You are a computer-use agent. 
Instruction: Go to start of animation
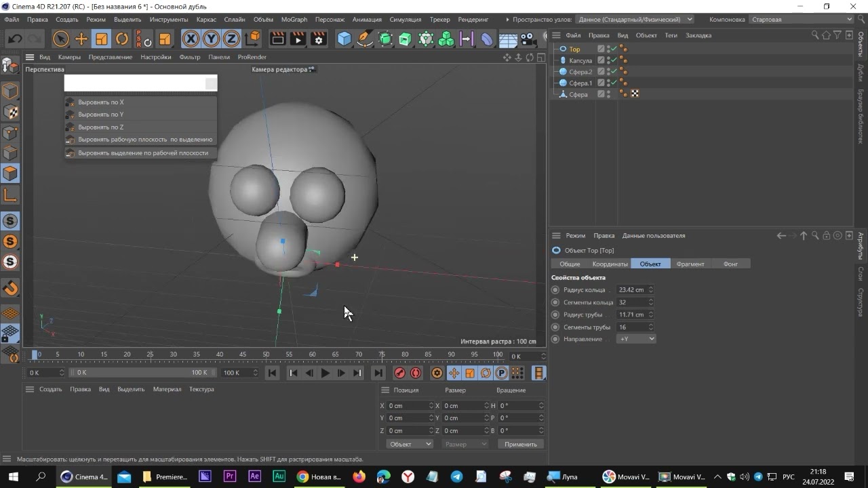click(x=272, y=373)
